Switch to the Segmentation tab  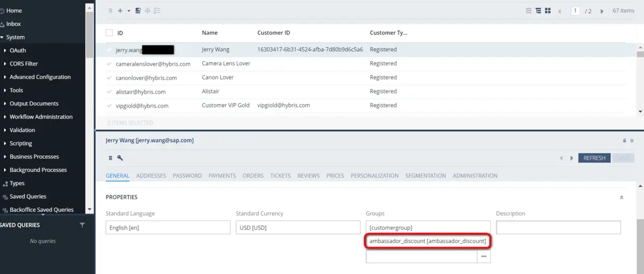[x=425, y=176]
